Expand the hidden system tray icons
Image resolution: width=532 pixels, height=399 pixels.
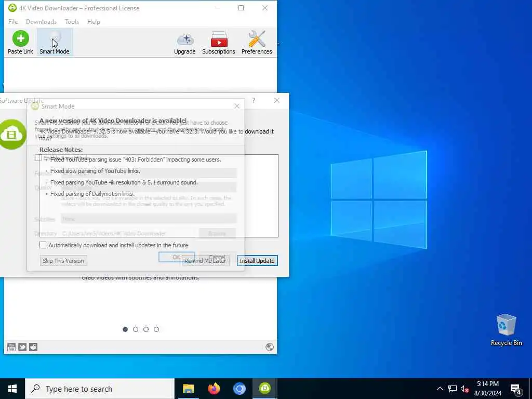coord(440,389)
